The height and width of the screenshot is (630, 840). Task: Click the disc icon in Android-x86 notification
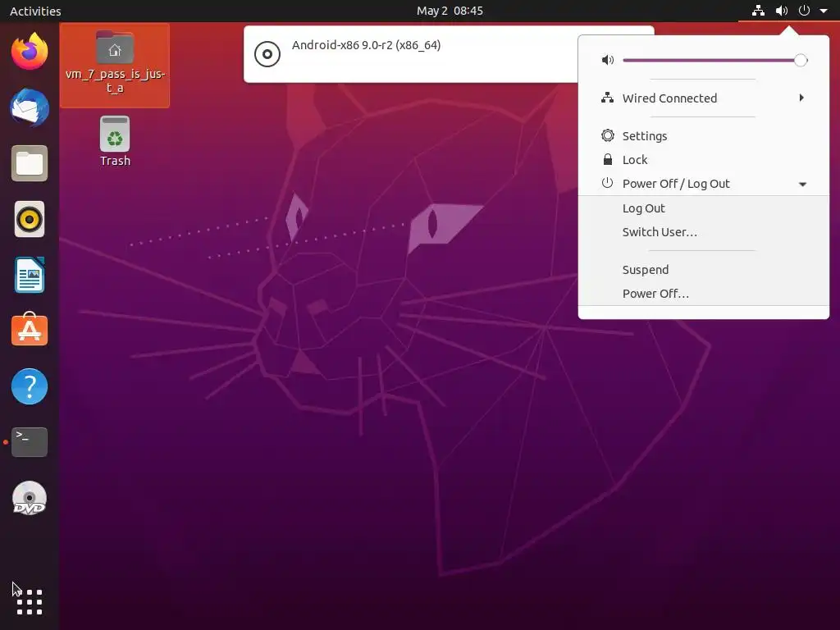(x=267, y=54)
